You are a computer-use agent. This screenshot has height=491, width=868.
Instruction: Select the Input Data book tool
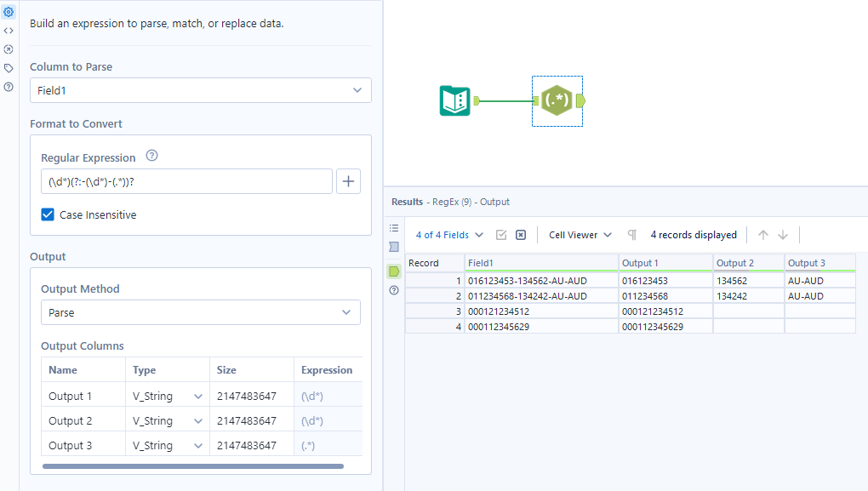point(455,101)
